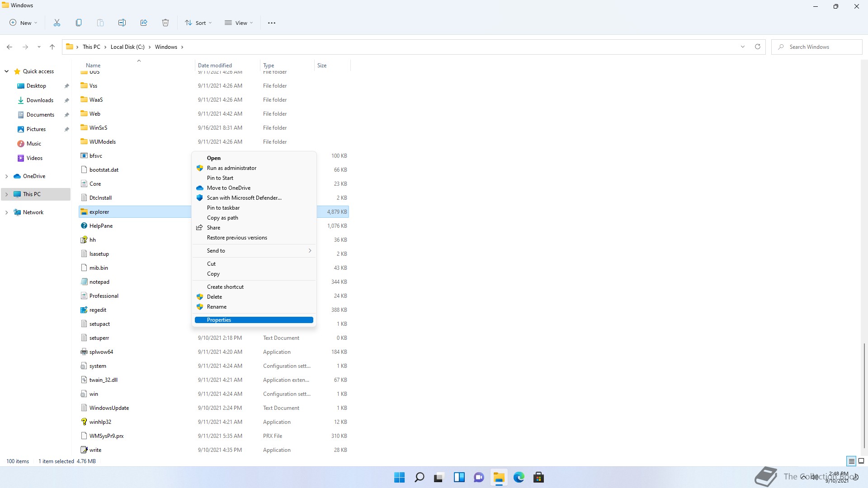Open Task View on taskbar
The width and height of the screenshot is (868, 488).
(439, 477)
